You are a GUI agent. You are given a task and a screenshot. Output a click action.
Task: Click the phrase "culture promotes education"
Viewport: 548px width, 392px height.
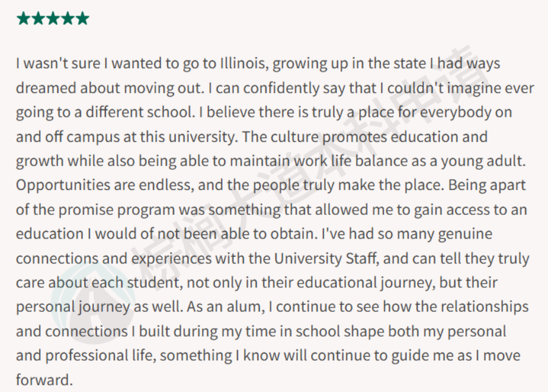point(364,137)
